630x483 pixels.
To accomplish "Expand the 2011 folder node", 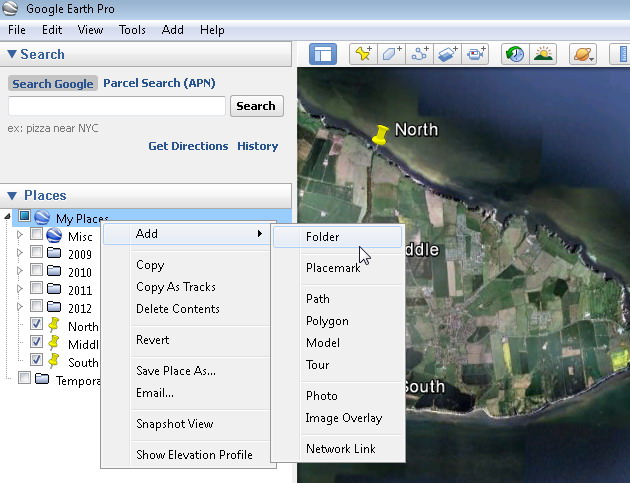I will pyautogui.click(x=19, y=289).
